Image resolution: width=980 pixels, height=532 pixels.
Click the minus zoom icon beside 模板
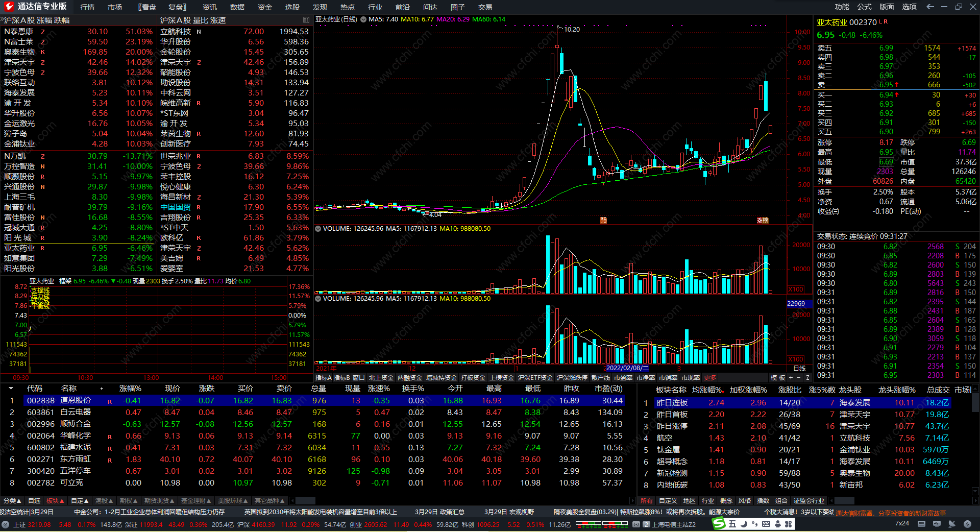pyautogui.click(x=799, y=378)
